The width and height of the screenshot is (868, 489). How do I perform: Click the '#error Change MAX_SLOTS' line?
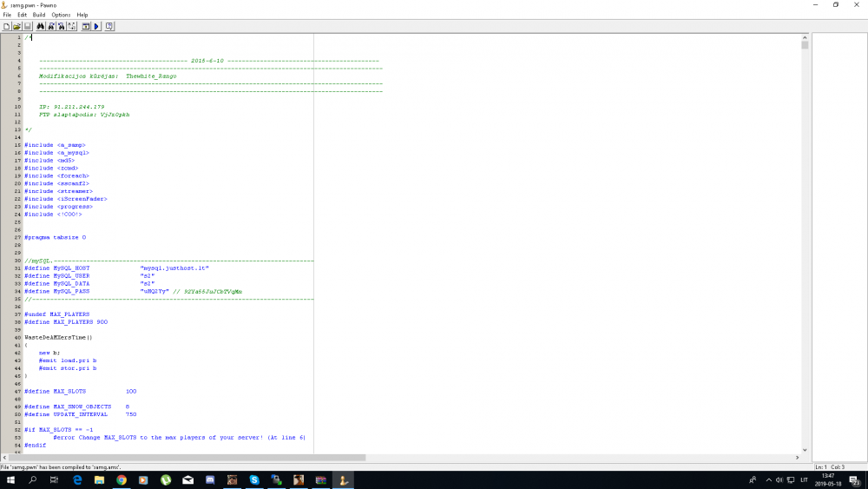(x=179, y=438)
